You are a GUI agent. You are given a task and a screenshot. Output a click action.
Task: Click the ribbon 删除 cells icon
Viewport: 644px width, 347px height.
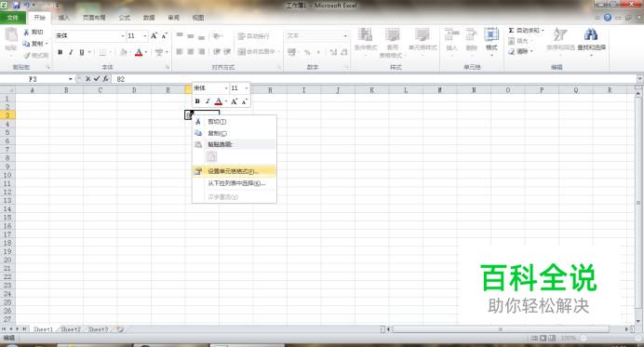coord(472,35)
